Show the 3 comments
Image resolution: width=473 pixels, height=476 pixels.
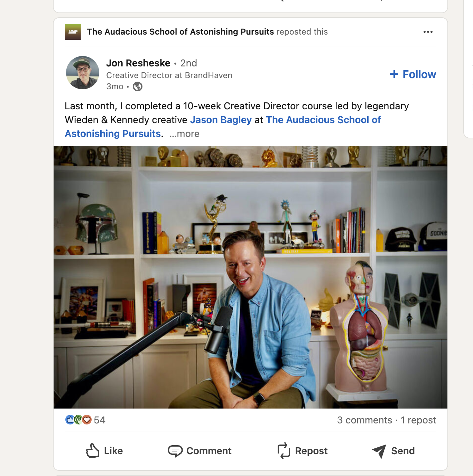tap(364, 420)
